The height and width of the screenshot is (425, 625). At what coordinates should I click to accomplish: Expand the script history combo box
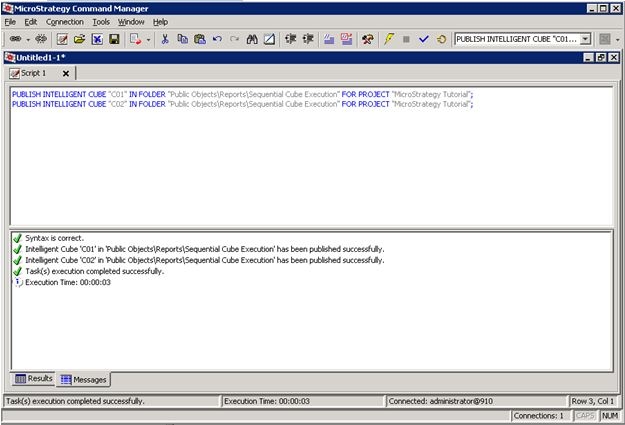(585, 39)
